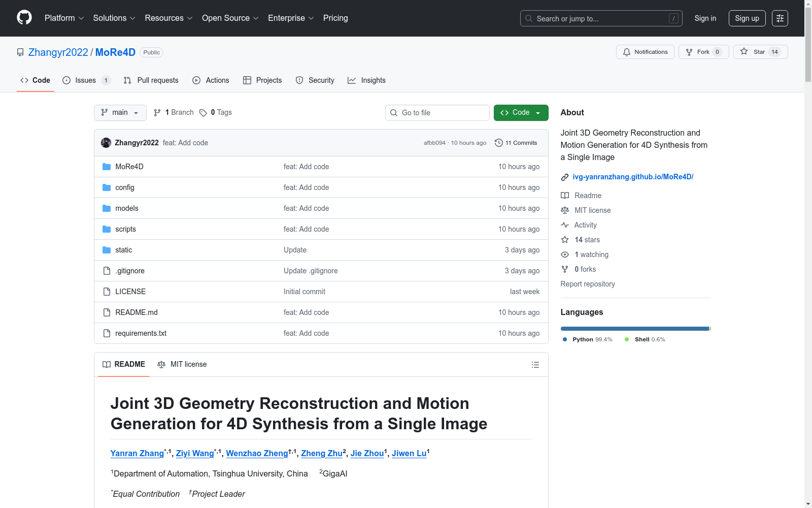Expand the Platform menu
Screen dimensions: 812x508
(x=64, y=18)
